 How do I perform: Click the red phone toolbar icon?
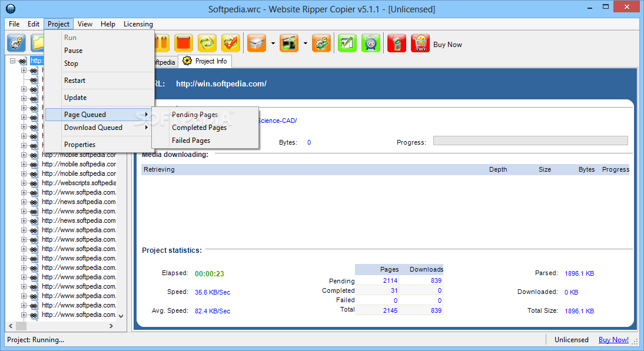(397, 43)
